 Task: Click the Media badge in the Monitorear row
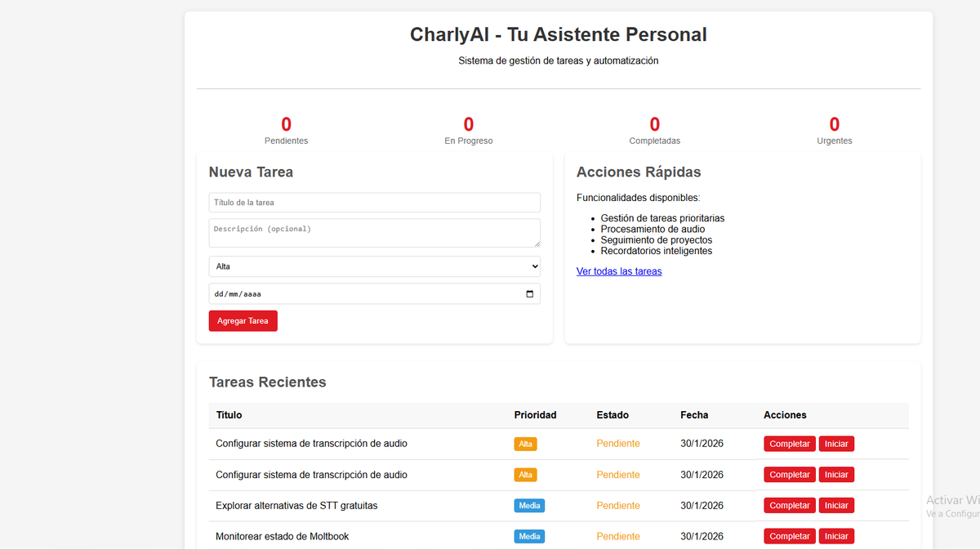[529, 536]
